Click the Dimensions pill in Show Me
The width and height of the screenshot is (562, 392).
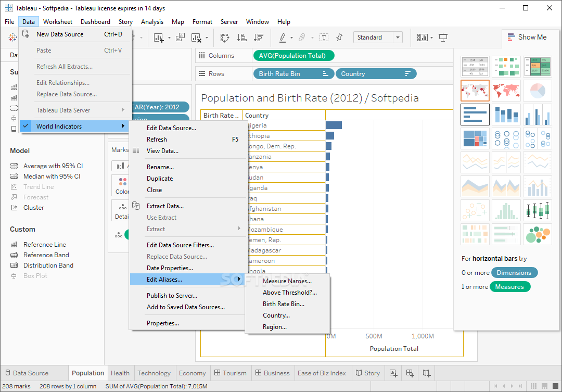[x=514, y=273]
